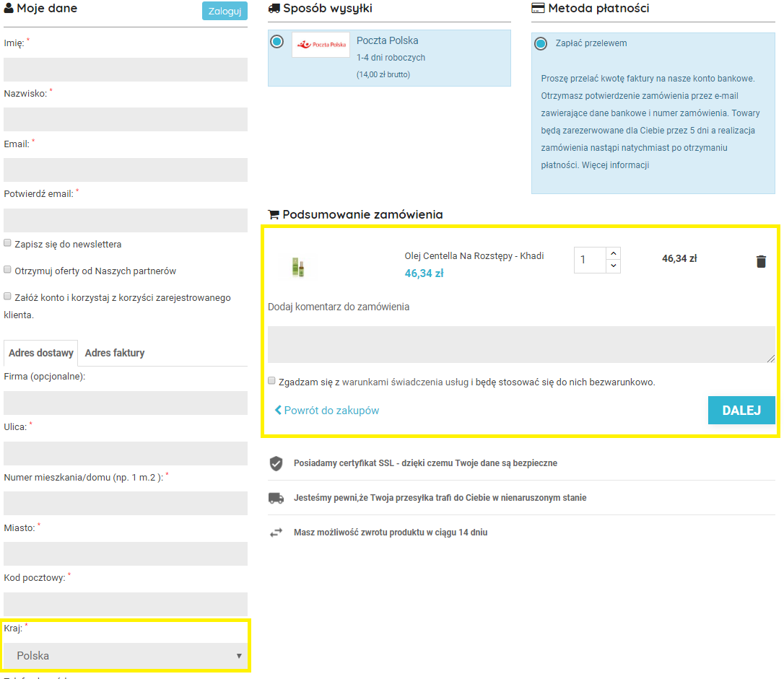This screenshot has width=784, height=679.
Task: Click the DALEJ button
Action: point(741,410)
